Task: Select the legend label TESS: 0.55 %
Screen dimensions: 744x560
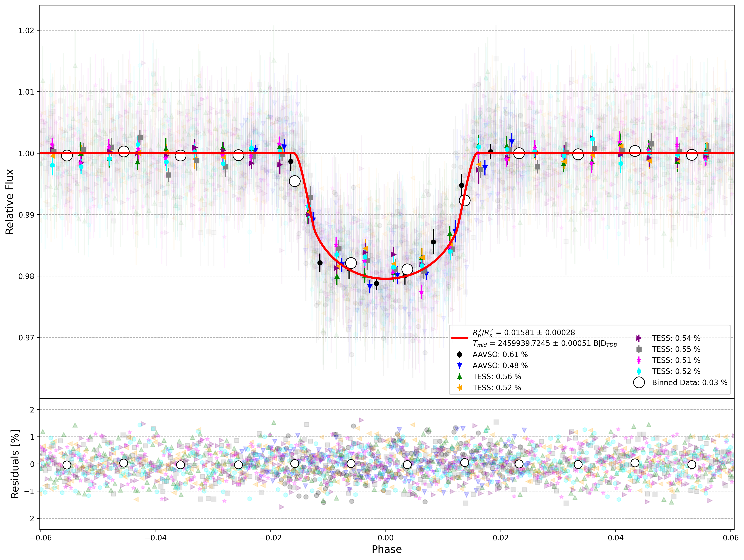Action: pyautogui.click(x=676, y=349)
